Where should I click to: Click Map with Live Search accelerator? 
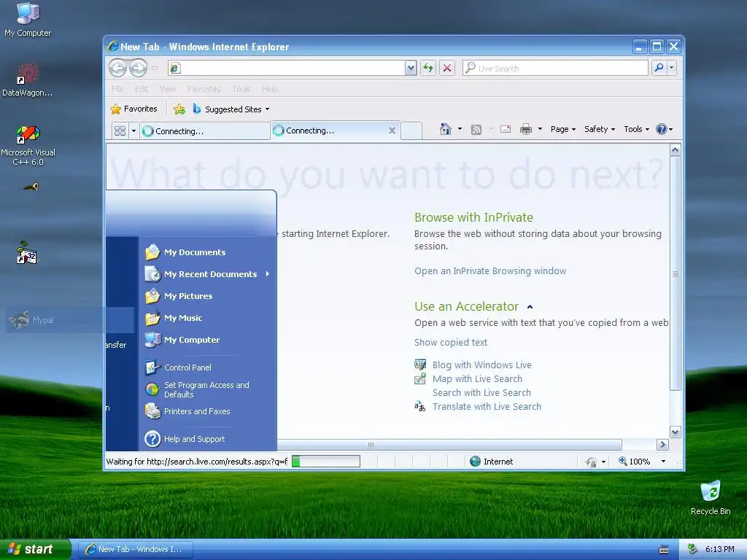(x=477, y=378)
